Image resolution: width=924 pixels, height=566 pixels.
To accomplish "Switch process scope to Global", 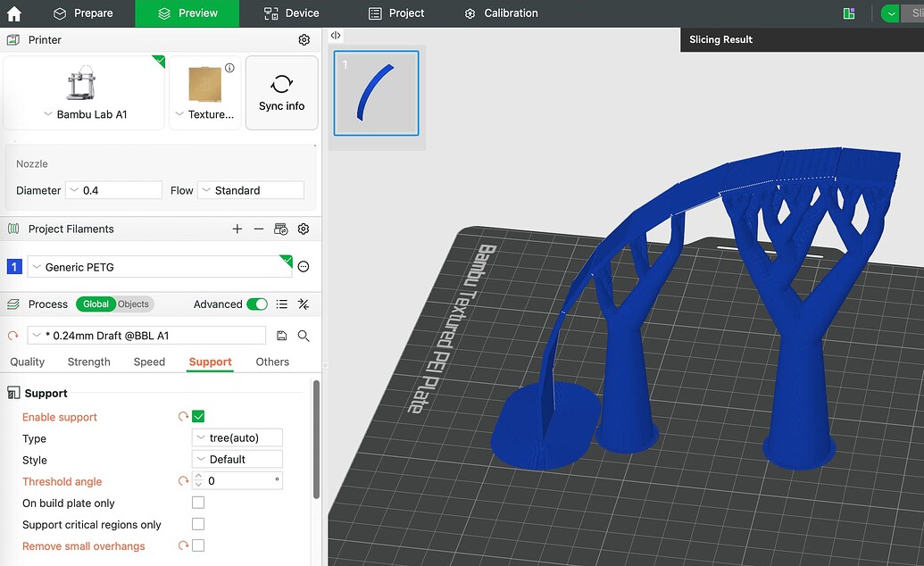I will pyautogui.click(x=96, y=304).
